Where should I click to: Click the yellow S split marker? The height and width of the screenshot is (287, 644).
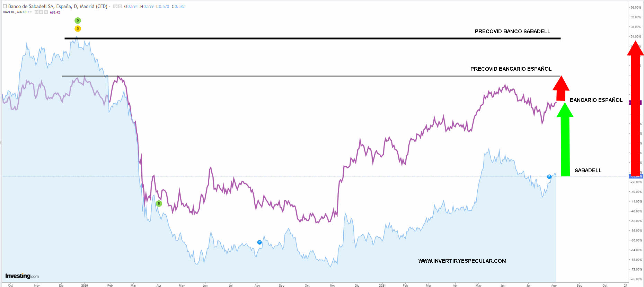click(78, 28)
